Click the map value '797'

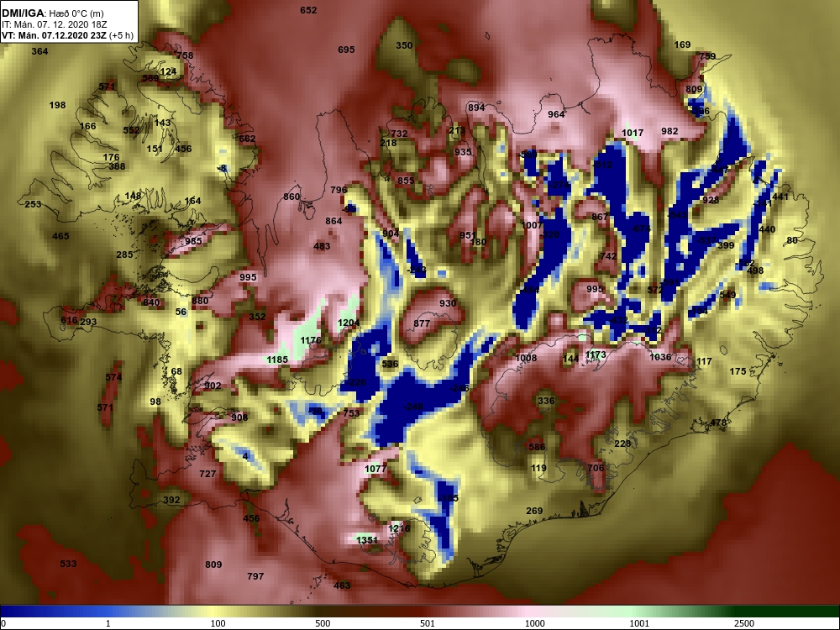[255, 576]
